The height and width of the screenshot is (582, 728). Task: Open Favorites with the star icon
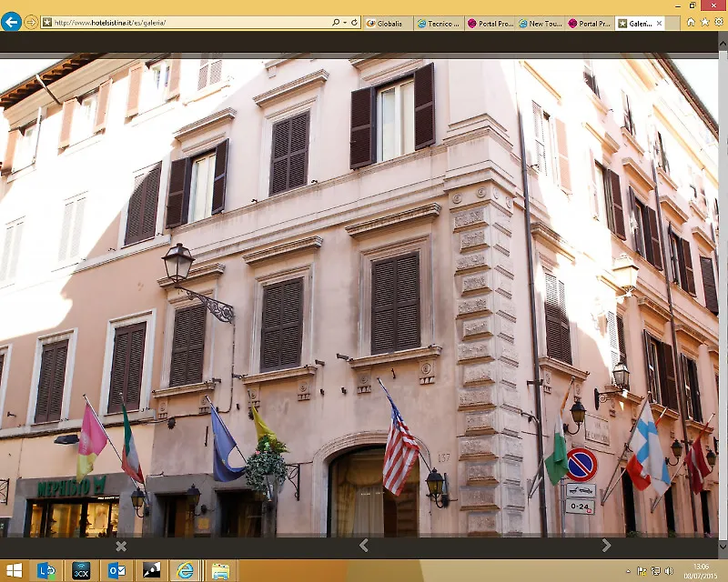pyautogui.click(x=704, y=22)
